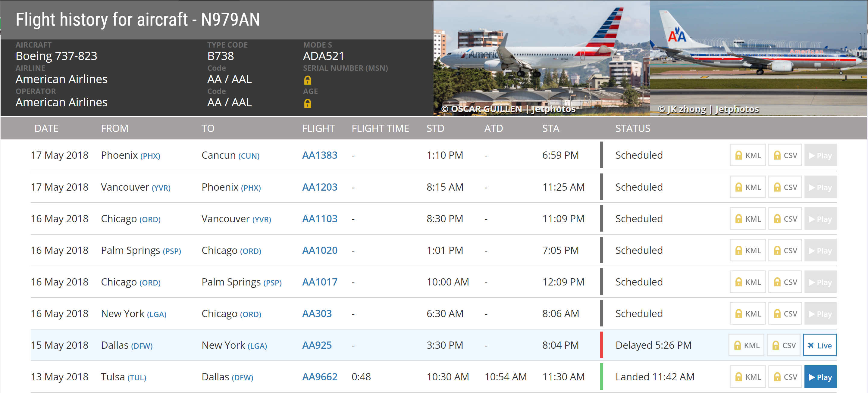
Task: Open the Oscar Guillen aircraft photo
Action: 541,57
